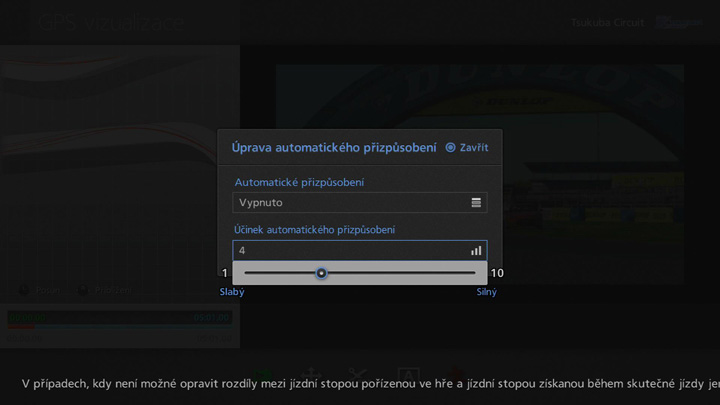This screenshot has height=405, width=720.
Task: Click the slider track right of the handle
Action: tap(400, 273)
